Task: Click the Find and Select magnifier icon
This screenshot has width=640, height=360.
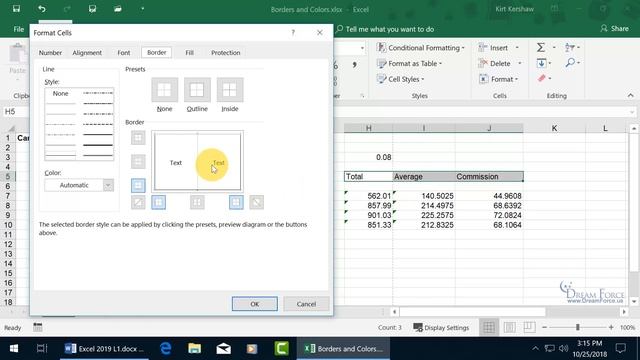Action: pos(570,62)
